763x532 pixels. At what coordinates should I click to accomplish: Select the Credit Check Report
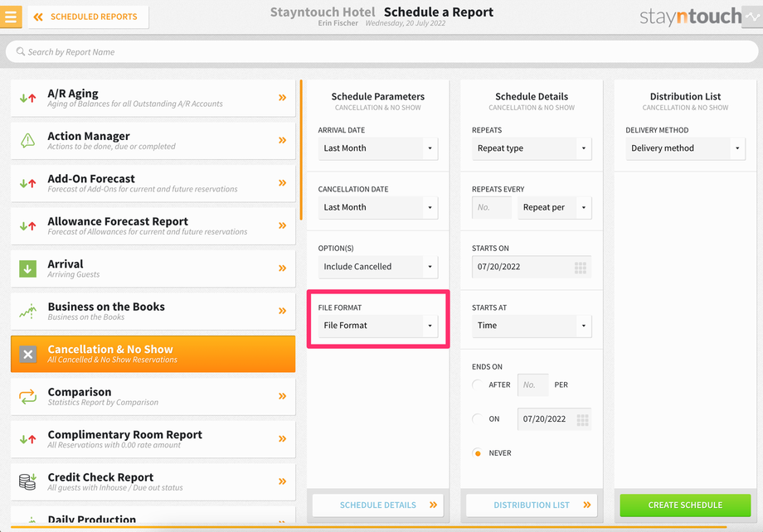(x=153, y=481)
